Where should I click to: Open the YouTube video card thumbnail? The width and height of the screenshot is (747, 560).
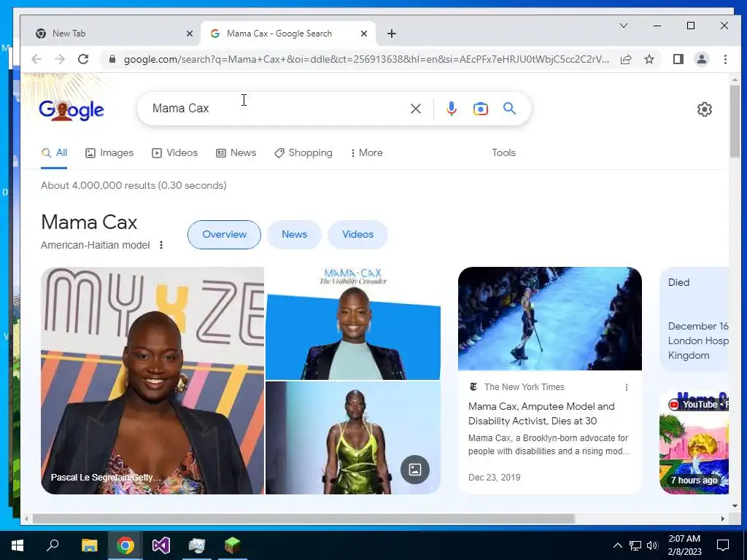pyautogui.click(x=694, y=443)
